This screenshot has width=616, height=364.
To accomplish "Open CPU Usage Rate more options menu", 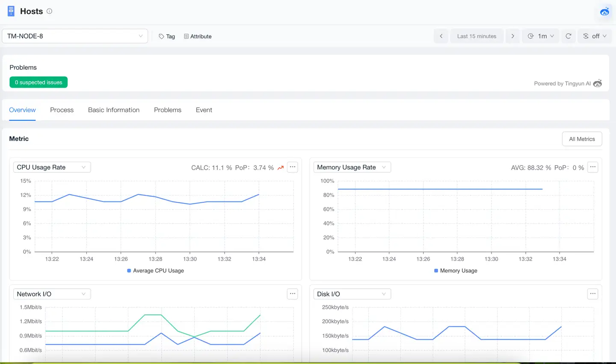I will [293, 167].
